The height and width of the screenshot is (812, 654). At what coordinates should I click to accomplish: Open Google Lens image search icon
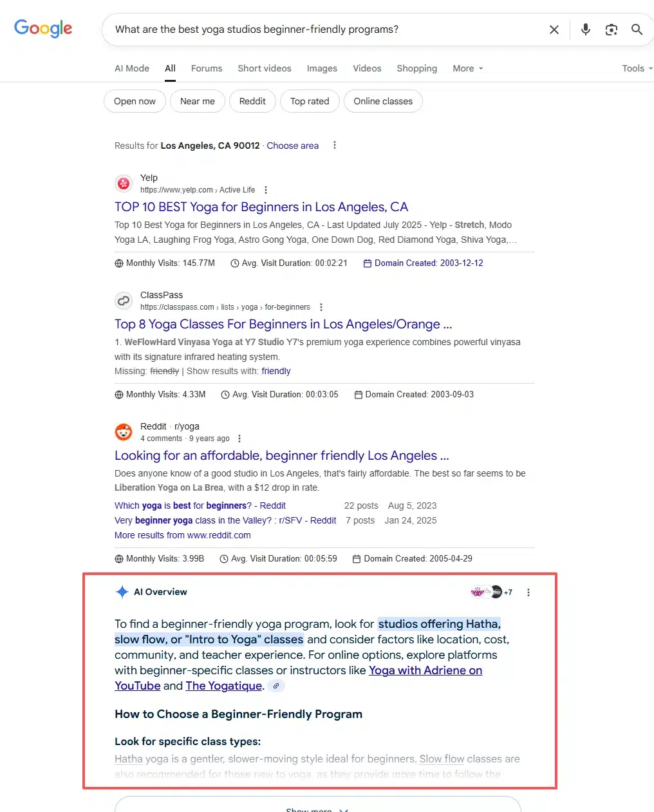(611, 30)
